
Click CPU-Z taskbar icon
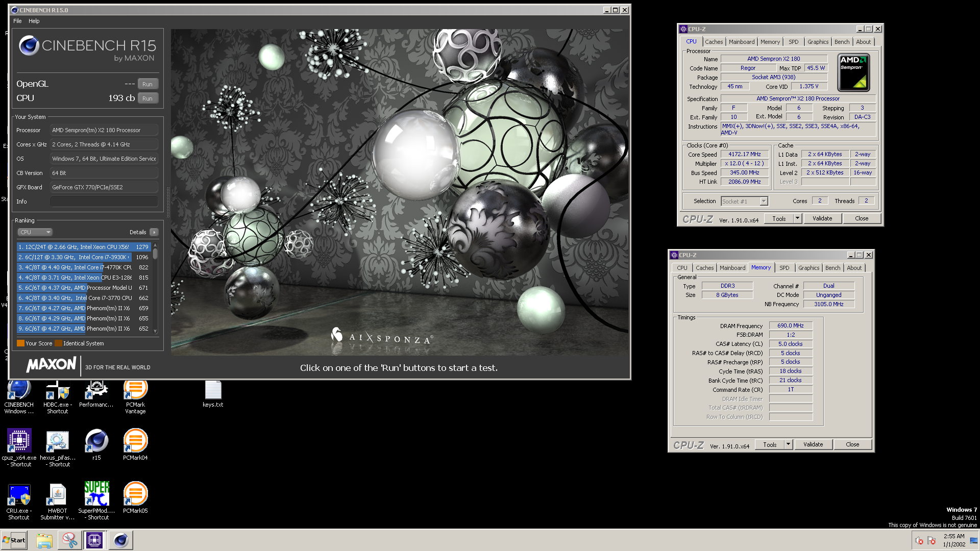[94, 540]
